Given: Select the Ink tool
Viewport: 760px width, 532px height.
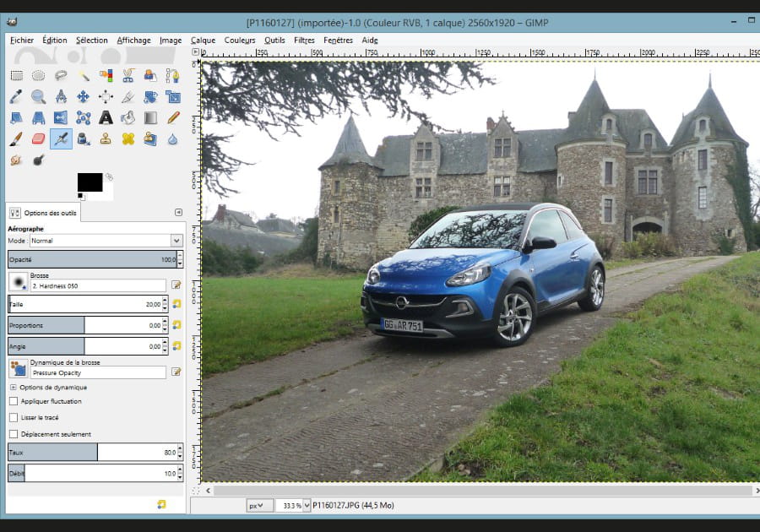Looking at the screenshot, I should pos(84,139).
